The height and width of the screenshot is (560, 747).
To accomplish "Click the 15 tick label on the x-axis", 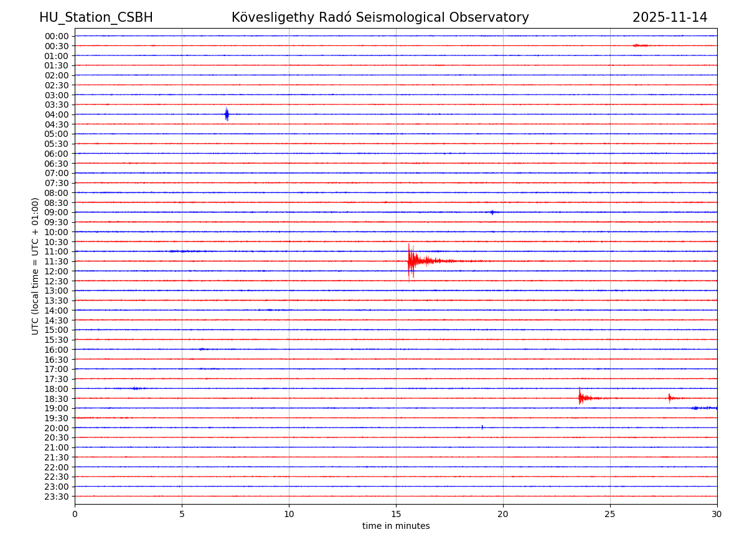I will pos(396,515).
